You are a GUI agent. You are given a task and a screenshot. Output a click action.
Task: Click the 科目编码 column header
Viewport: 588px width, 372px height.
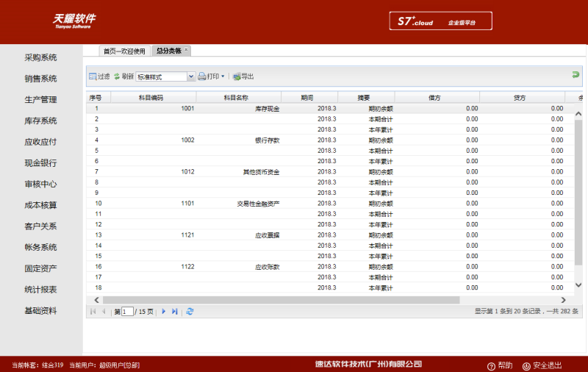click(x=154, y=98)
